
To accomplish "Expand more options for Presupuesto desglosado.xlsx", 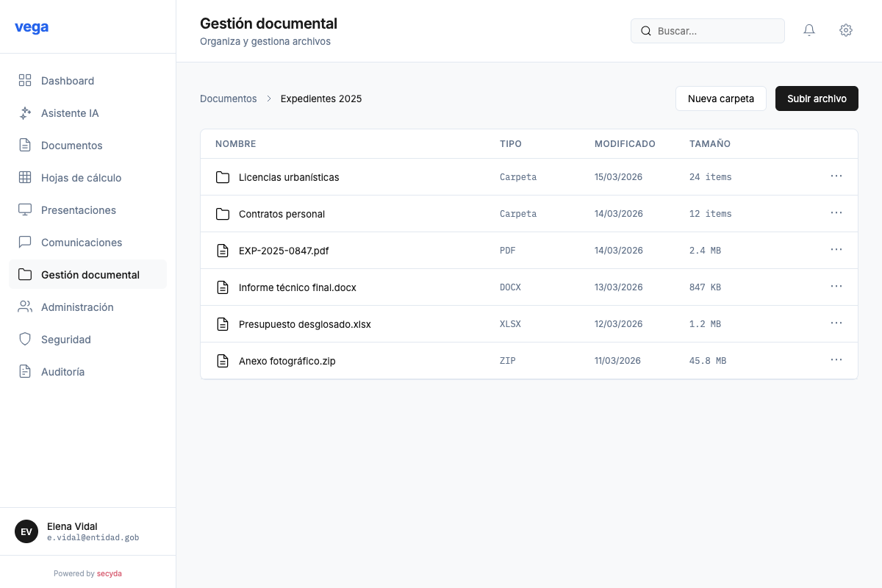I will point(836,323).
